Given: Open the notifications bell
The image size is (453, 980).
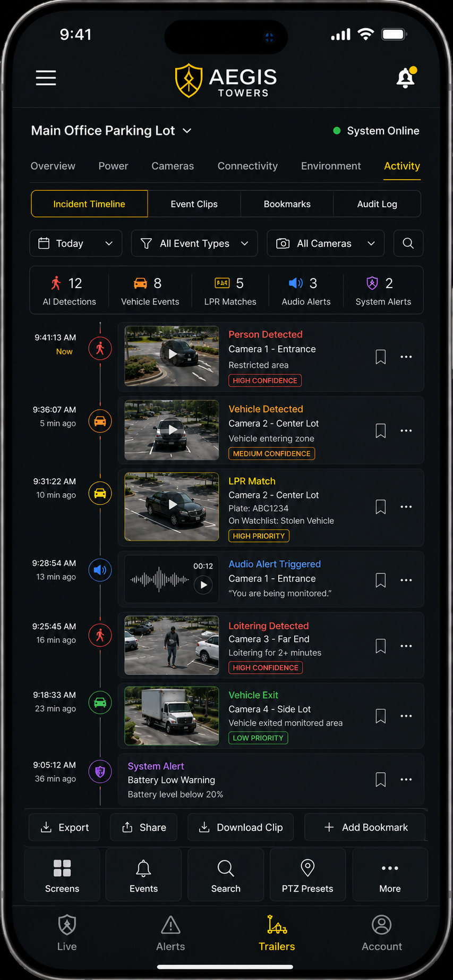Looking at the screenshot, I should coord(406,78).
